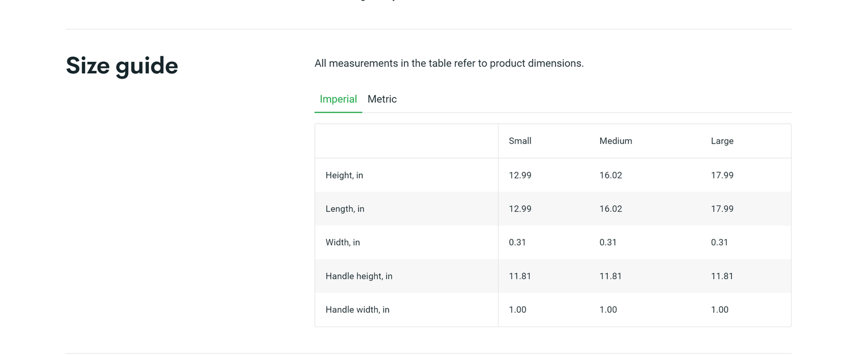Select the Imperial tab
This screenshot has width=868, height=356.
[338, 99]
